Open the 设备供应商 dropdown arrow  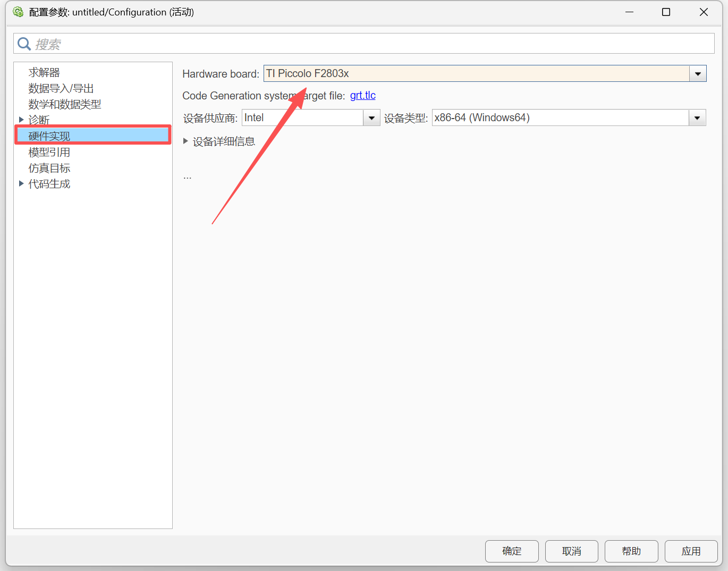pyautogui.click(x=371, y=117)
